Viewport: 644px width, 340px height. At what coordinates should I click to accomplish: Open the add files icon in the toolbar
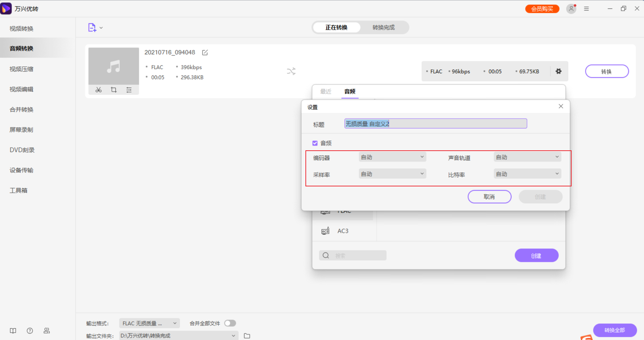click(92, 27)
